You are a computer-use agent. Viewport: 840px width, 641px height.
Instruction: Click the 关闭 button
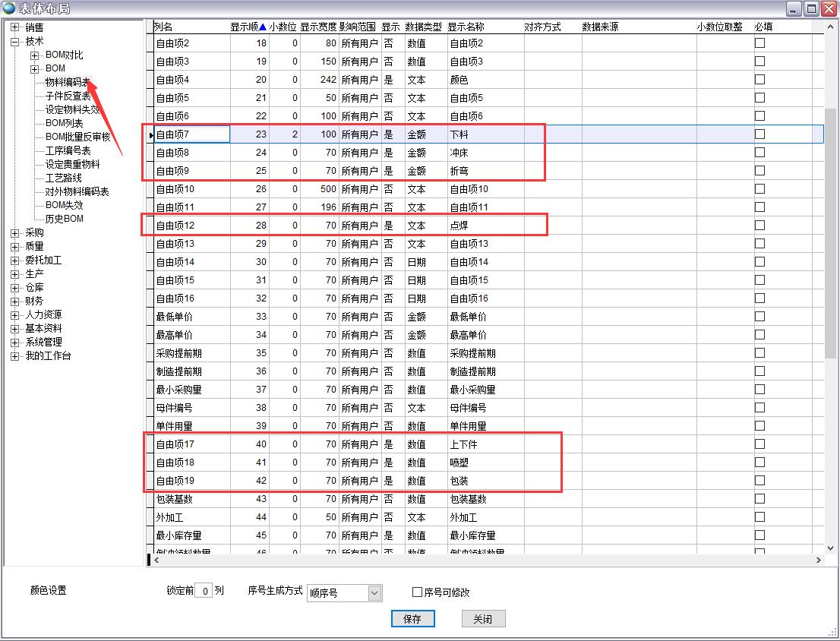[x=482, y=619]
